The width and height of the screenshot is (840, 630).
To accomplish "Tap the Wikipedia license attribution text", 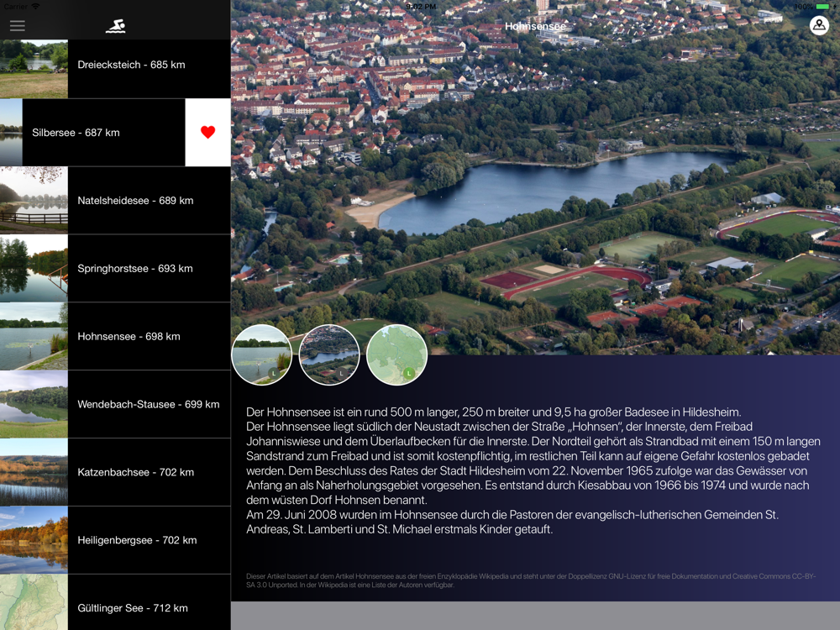I will pos(531,580).
